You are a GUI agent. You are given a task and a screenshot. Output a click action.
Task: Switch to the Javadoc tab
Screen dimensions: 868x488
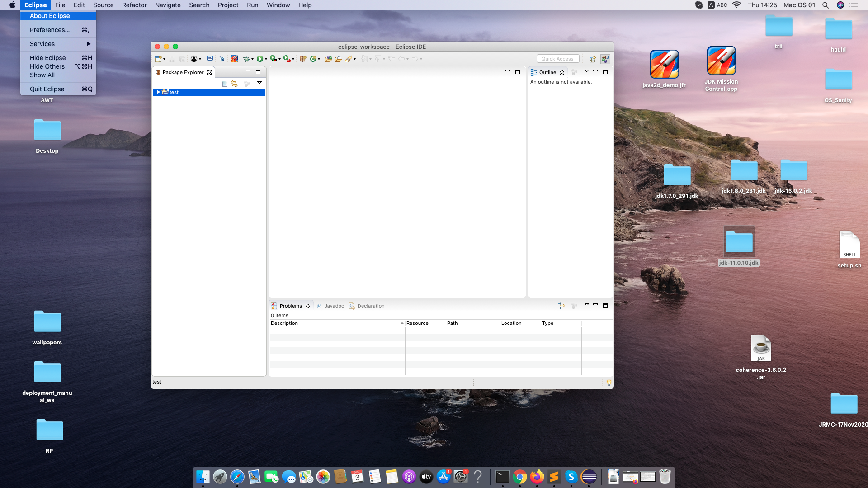pyautogui.click(x=334, y=306)
